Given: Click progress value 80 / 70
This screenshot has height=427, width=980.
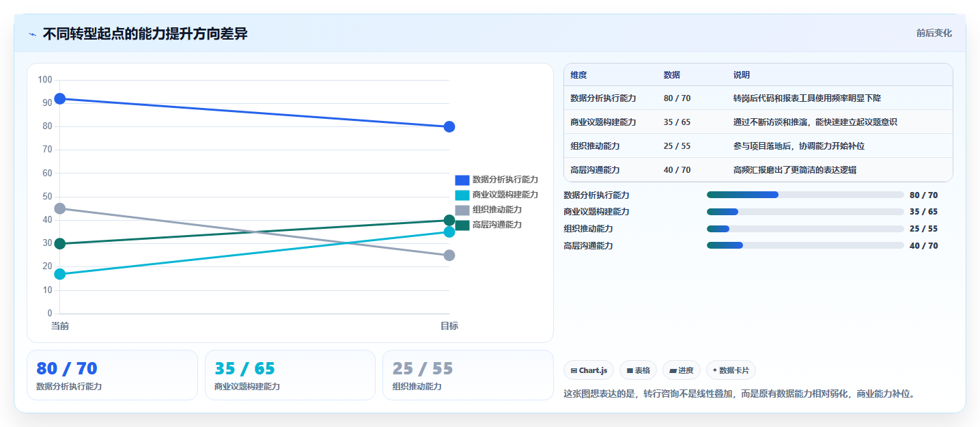Looking at the screenshot, I should point(924,195).
